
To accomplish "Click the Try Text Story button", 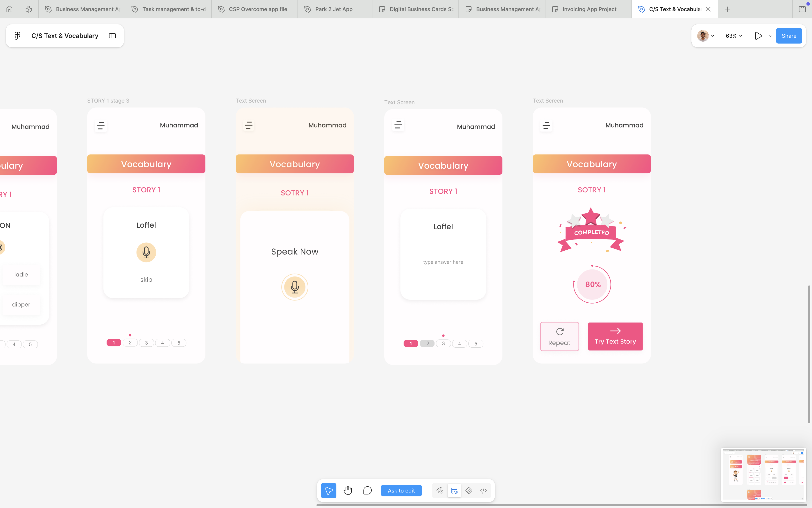I will pos(615,336).
